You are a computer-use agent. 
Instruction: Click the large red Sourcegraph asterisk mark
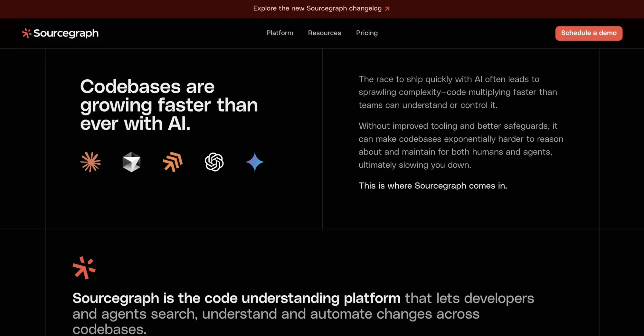[x=84, y=268]
